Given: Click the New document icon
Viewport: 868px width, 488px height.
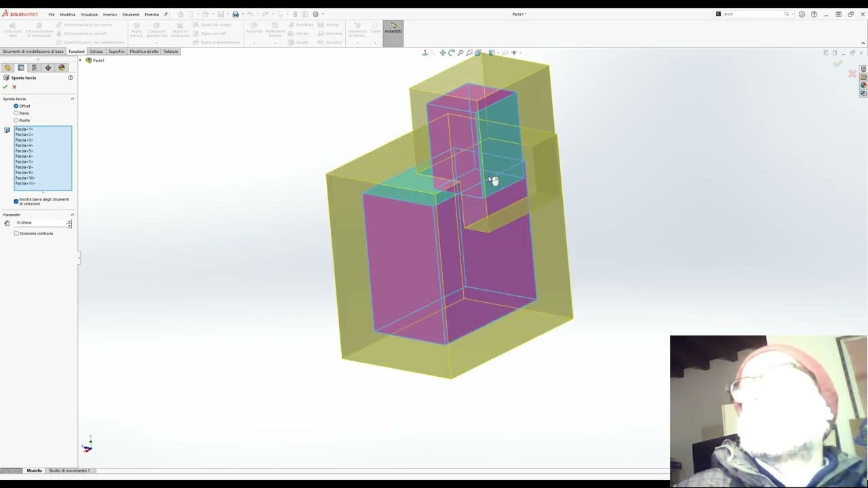Looking at the screenshot, I should [191, 14].
